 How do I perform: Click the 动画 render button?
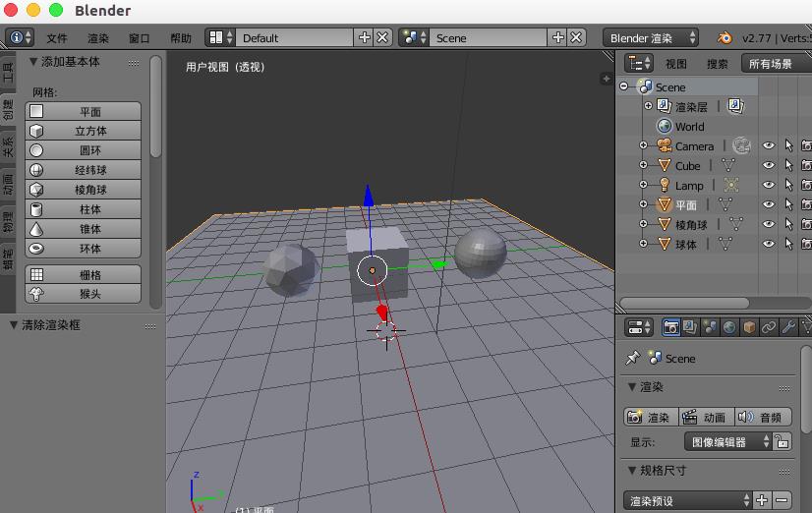tap(704, 418)
